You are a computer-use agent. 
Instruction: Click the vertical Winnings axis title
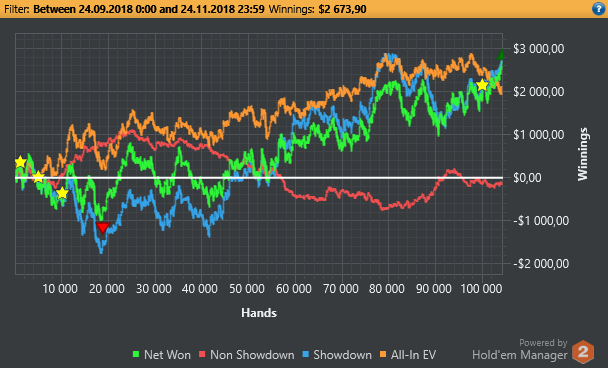(582, 154)
